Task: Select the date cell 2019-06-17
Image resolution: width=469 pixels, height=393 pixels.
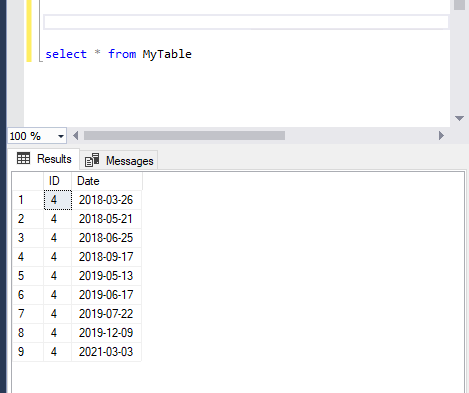Action: pos(106,295)
